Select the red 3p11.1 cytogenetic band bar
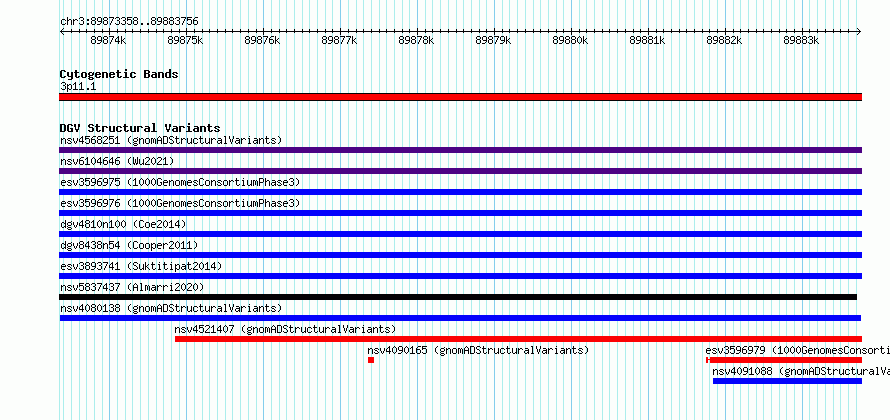This screenshot has width=890, height=420. click(x=461, y=97)
